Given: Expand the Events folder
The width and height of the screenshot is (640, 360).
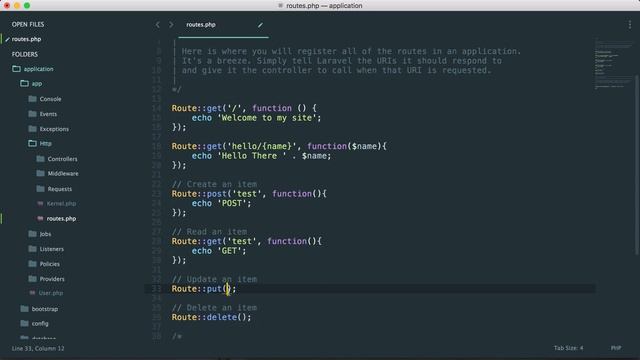Looking at the screenshot, I should [48, 114].
